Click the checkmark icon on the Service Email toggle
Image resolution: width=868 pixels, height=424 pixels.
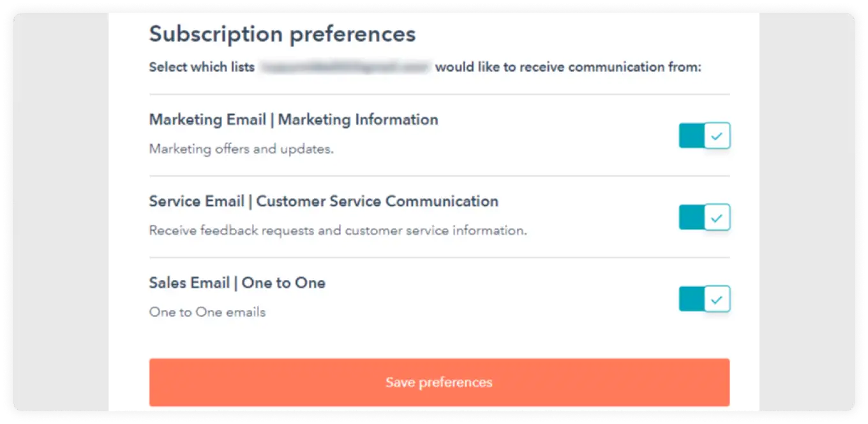(717, 217)
